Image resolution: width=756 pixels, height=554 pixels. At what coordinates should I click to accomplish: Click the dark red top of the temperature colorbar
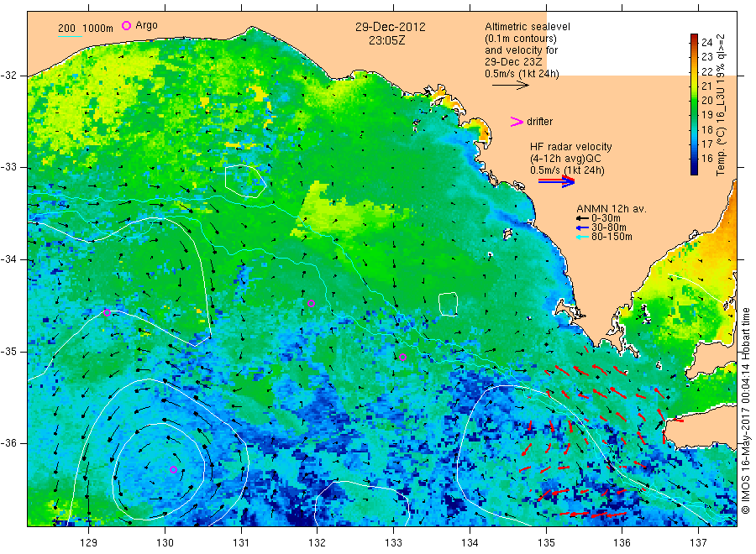pos(694,38)
